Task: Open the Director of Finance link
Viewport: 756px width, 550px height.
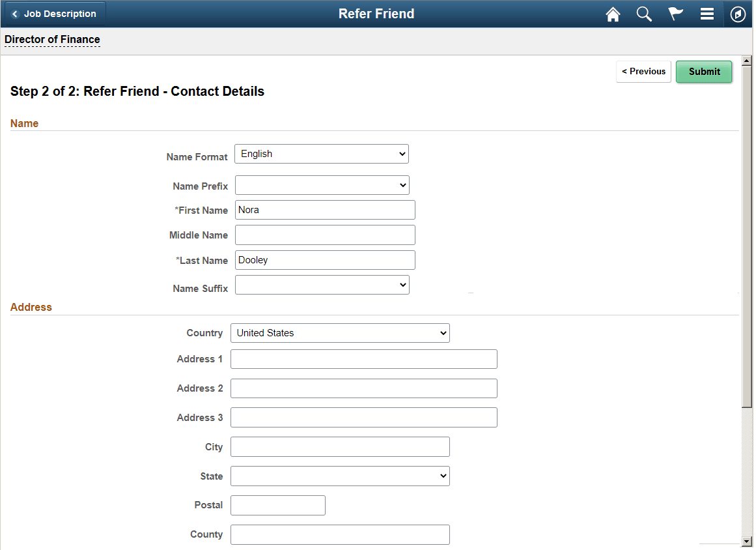Action: pyautogui.click(x=52, y=40)
